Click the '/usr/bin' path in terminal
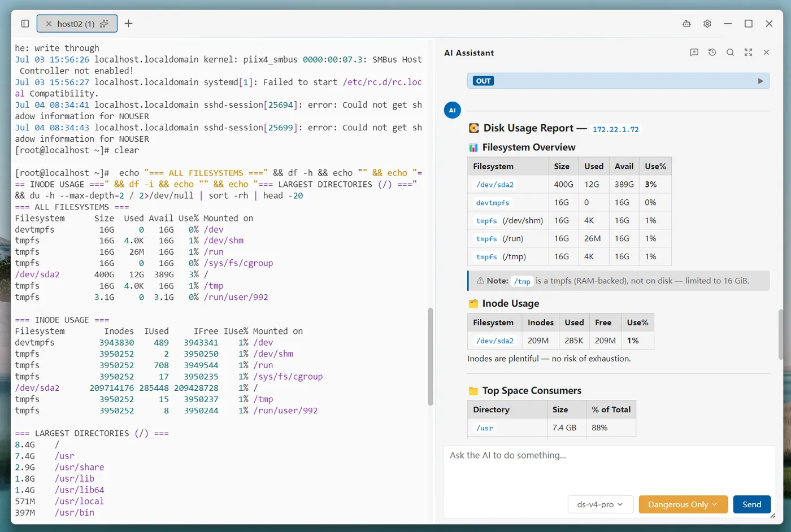791x532 pixels. 75,513
